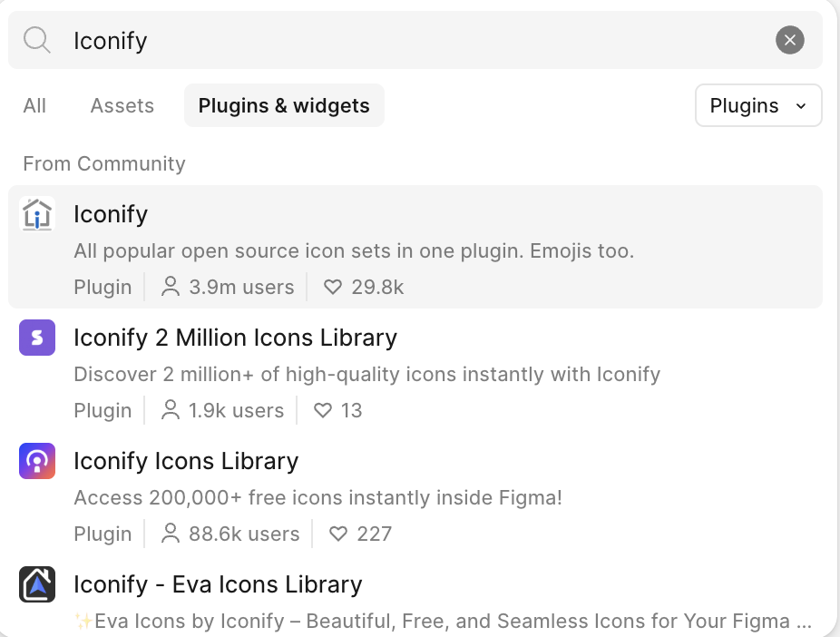Click the search field containing Iconify
840x637 pixels.
[408, 40]
